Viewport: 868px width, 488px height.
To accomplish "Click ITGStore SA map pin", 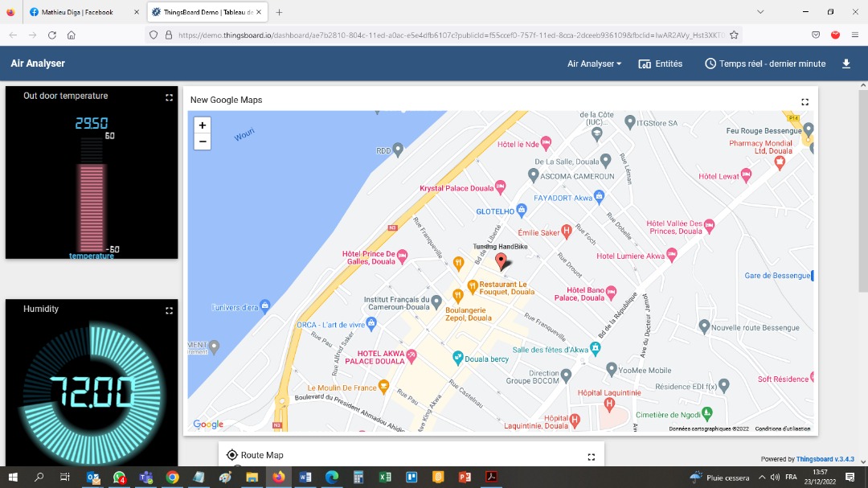I will click(629, 122).
